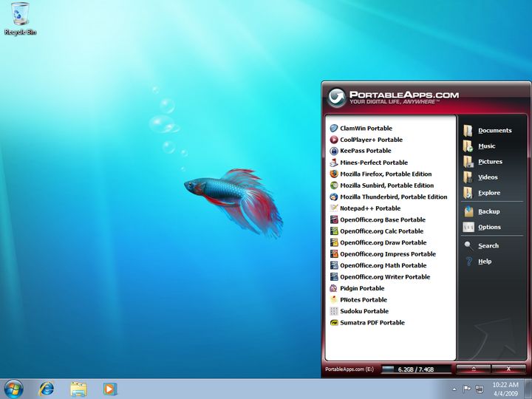532x399 pixels.
Task: Click the Mines-Perfect Portable icon
Action: point(334,163)
